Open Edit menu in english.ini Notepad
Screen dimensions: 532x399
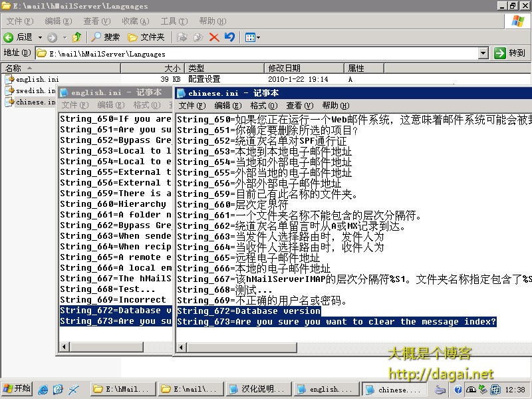pyautogui.click(x=111, y=105)
